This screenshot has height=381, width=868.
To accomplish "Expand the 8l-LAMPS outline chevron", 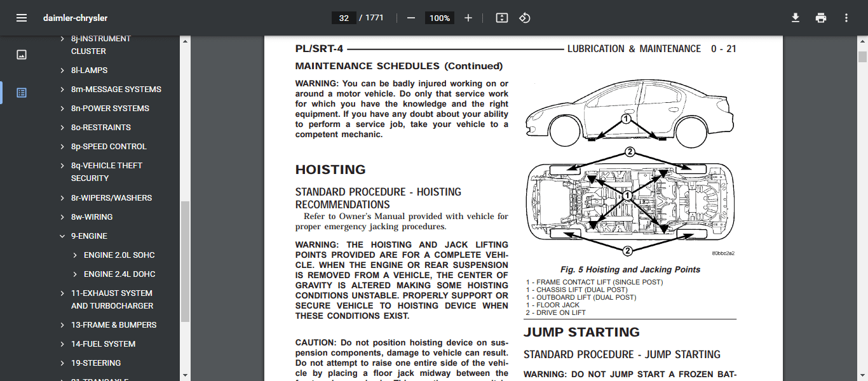I will tap(62, 70).
